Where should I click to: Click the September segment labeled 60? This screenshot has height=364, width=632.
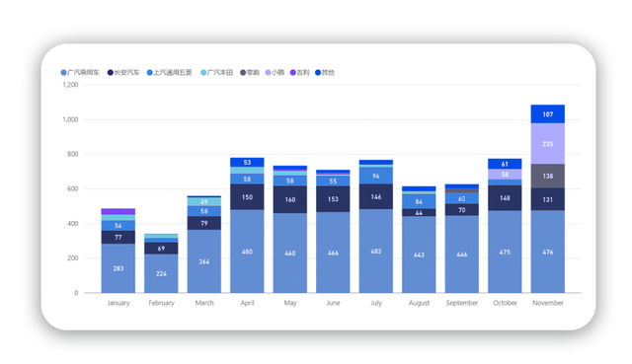(462, 198)
